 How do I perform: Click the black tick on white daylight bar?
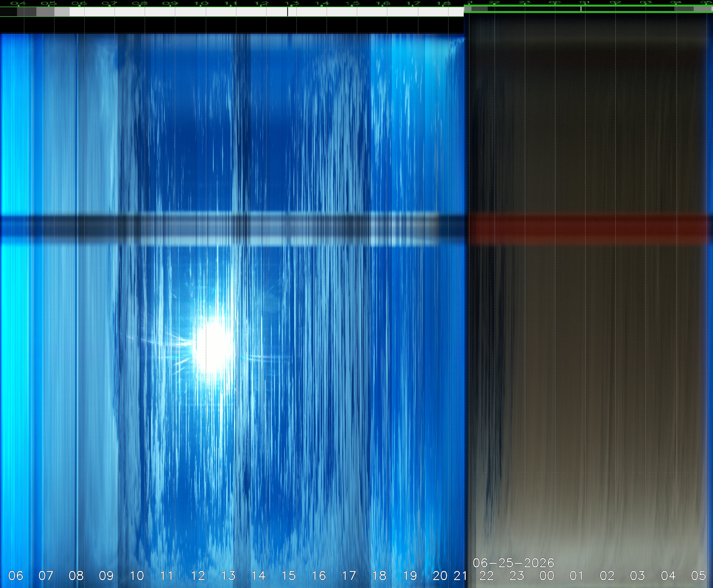288,12
